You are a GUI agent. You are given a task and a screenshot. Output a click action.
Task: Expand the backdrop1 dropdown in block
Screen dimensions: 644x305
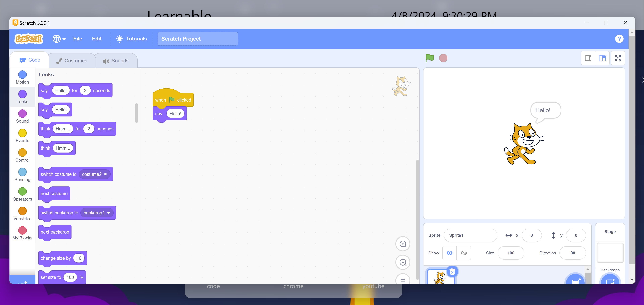coord(108,213)
